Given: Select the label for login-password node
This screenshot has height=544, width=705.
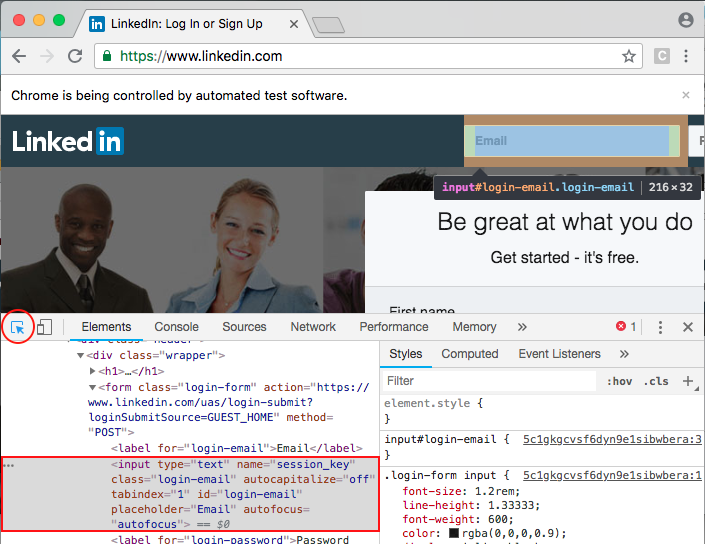Looking at the screenshot, I should tap(230, 539).
